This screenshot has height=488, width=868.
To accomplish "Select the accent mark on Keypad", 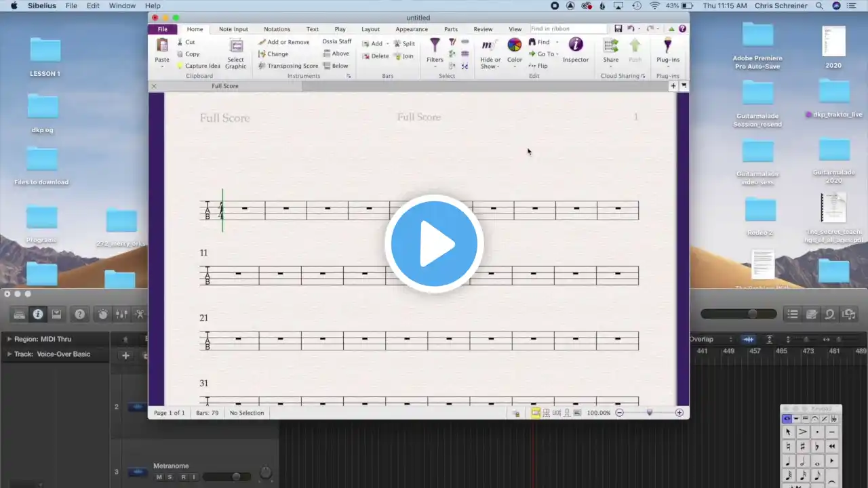I will [803, 432].
